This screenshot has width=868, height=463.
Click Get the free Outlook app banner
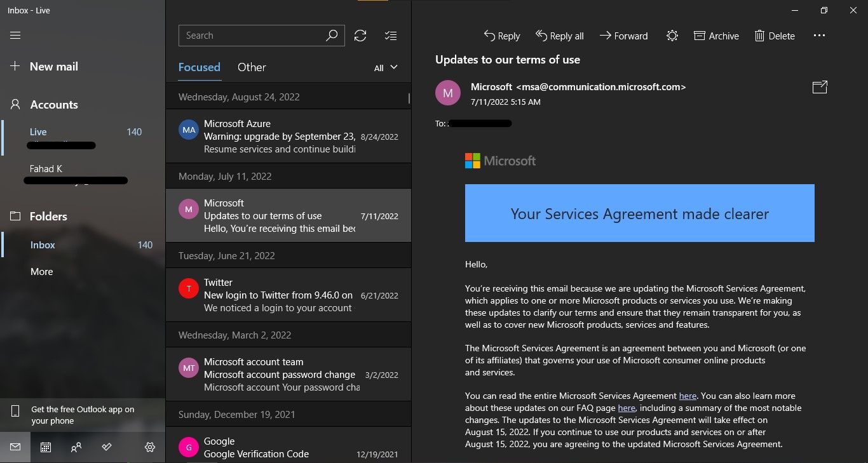83,415
